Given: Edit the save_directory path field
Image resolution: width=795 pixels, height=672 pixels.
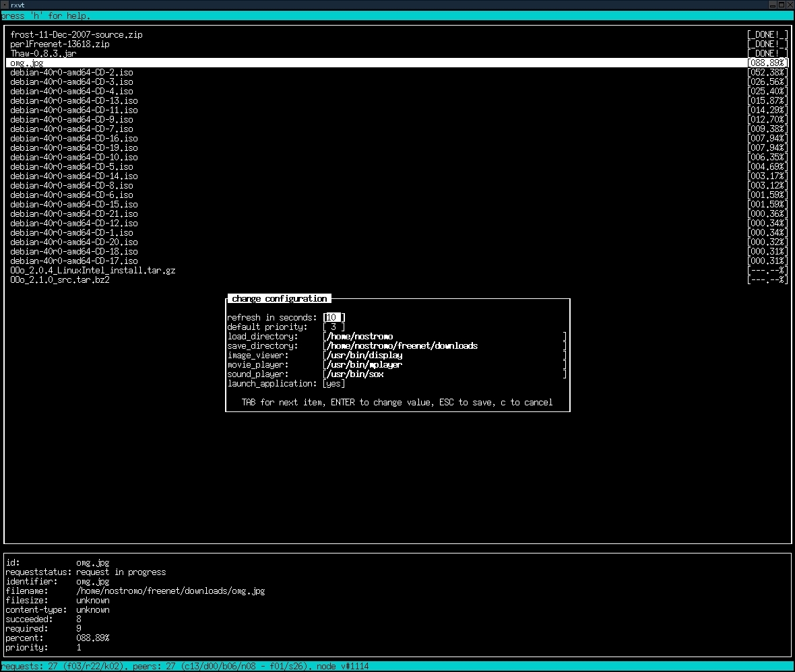Looking at the screenshot, I should pyautogui.click(x=444, y=345).
